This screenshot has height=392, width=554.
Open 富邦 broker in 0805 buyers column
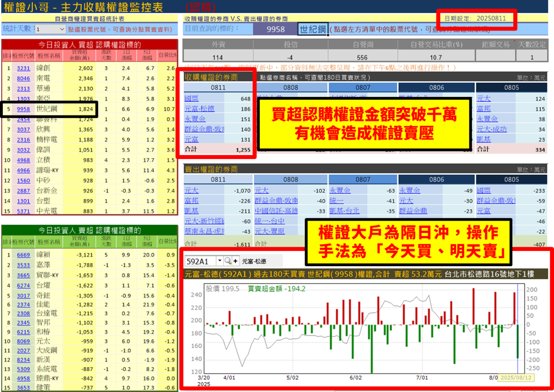(484, 109)
